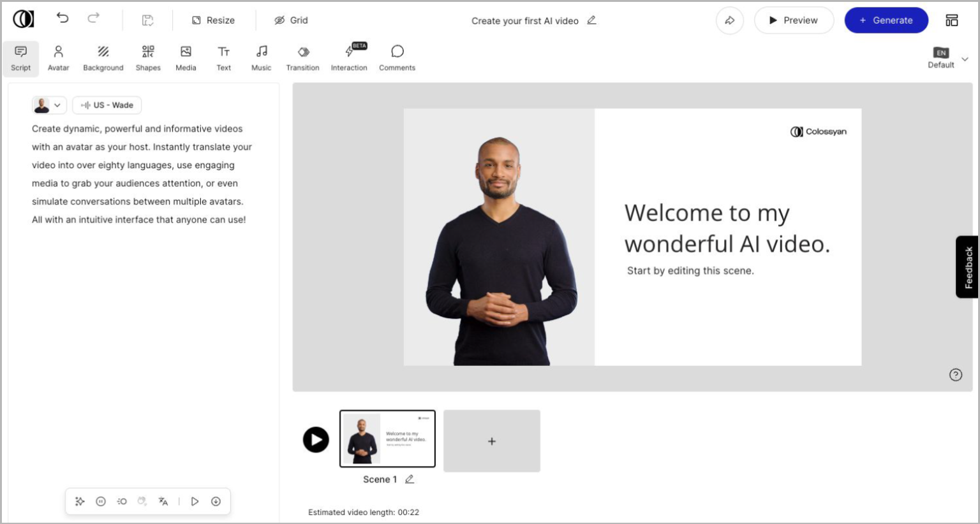980x524 pixels.
Task: Generate the AI video
Action: click(886, 20)
